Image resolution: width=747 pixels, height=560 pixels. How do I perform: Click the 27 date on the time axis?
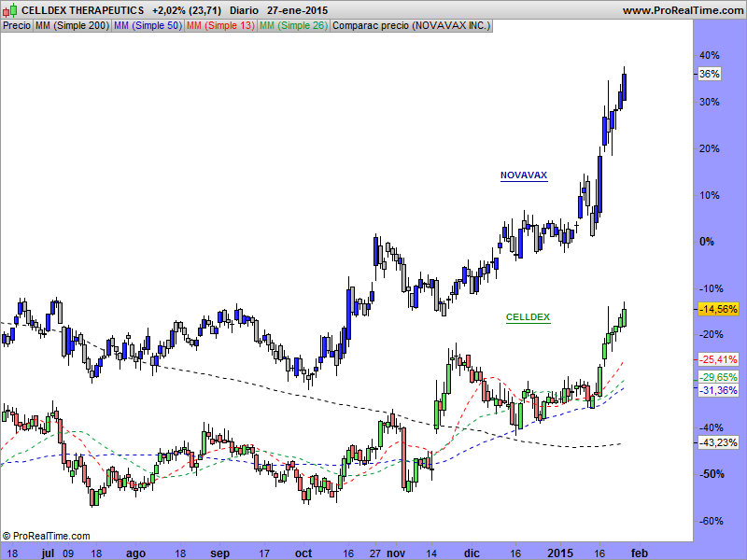(375, 553)
